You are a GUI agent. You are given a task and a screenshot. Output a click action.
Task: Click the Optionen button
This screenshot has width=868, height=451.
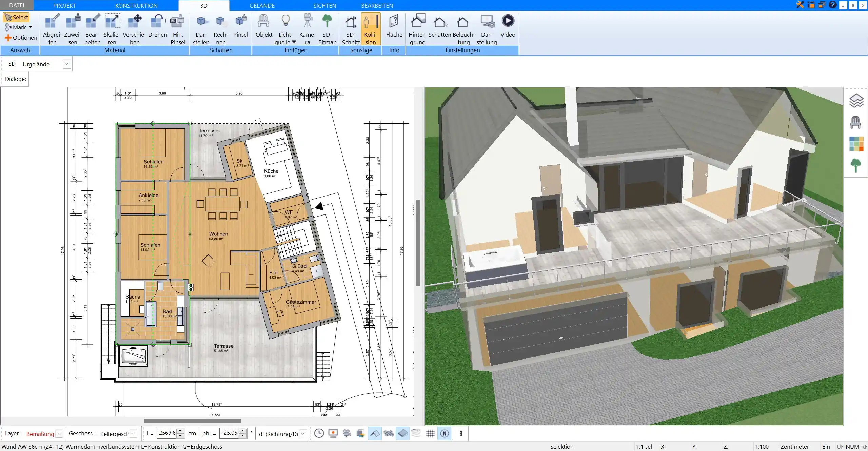tap(21, 38)
